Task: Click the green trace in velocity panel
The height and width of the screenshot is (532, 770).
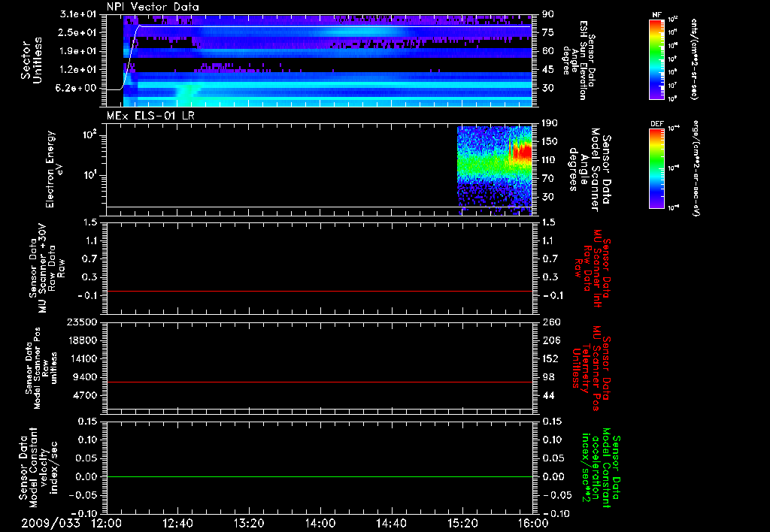Action: 320,476
